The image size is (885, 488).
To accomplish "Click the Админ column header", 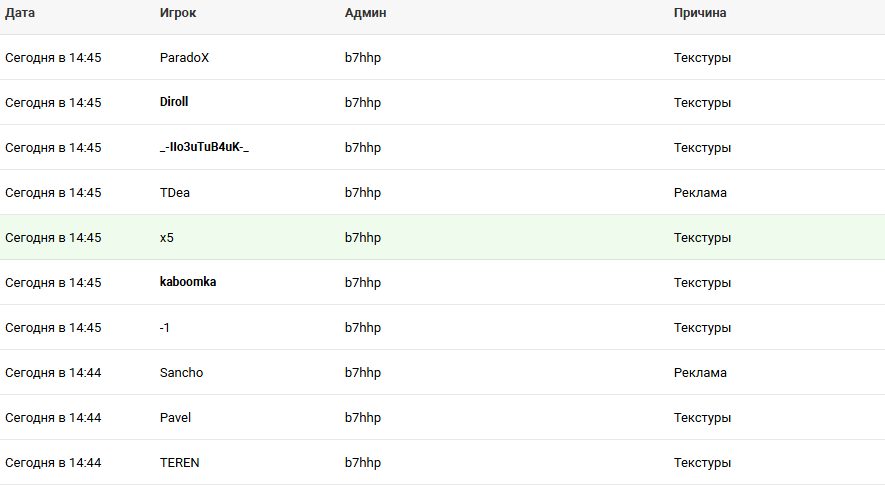I will [366, 13].
